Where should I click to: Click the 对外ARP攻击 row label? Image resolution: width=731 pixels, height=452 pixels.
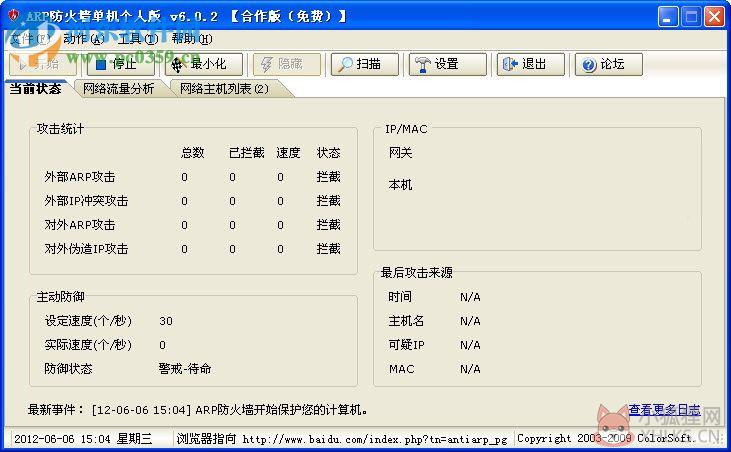tap(80, 225)
